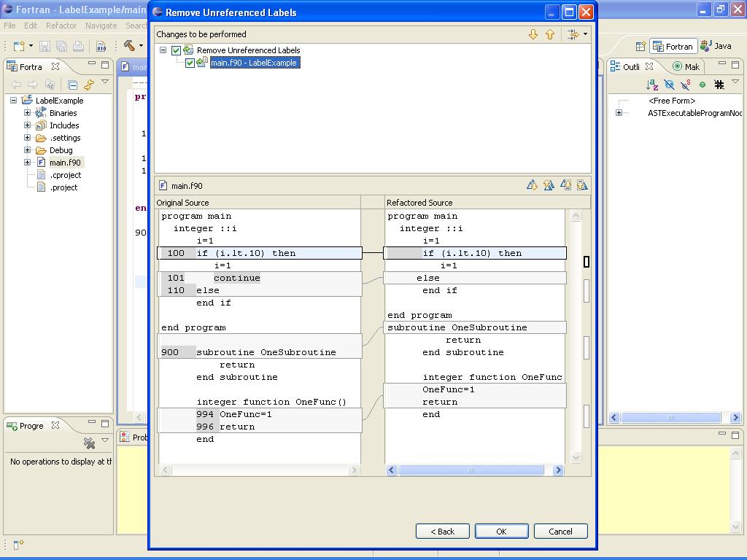Switch to the Fortran perspective
747x560 pixels.
coord(673,46)
